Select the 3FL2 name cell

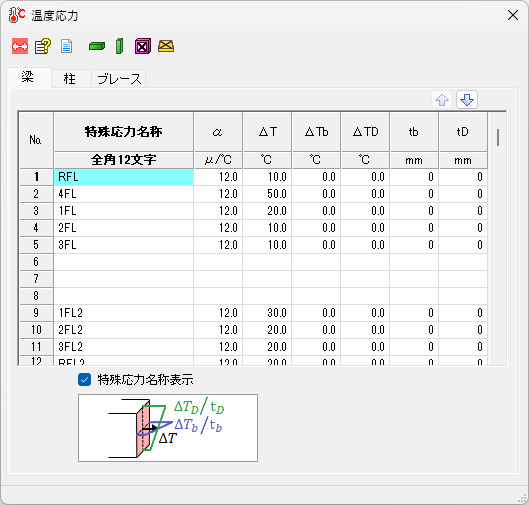[123, 347]
